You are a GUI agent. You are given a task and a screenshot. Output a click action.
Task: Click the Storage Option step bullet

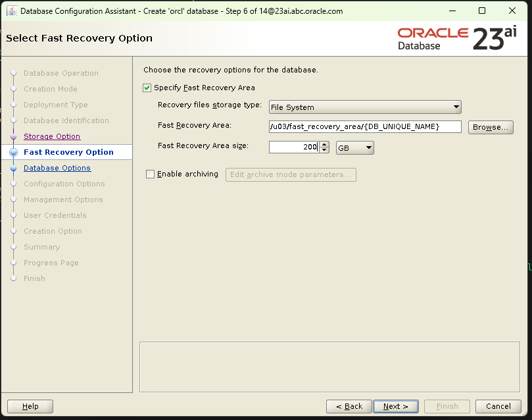(13, 136)
